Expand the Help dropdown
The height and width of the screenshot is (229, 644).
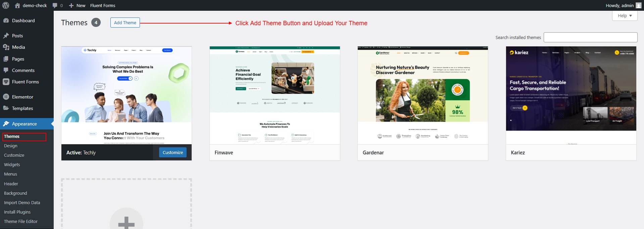pyautogui.click(x=625, y=16)
